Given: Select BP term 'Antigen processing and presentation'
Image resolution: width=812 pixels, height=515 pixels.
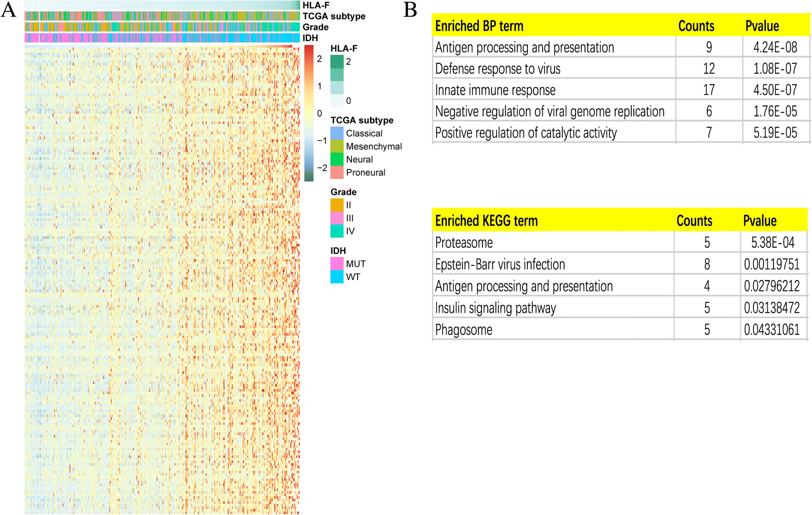Looking at the screenshot, I should pos(525,48).
